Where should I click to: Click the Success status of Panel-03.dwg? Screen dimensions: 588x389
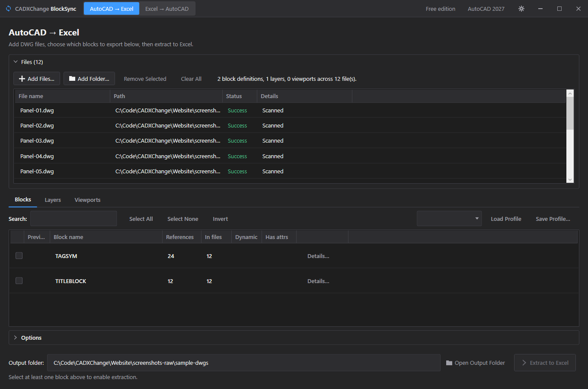click(x=237, y=140)
